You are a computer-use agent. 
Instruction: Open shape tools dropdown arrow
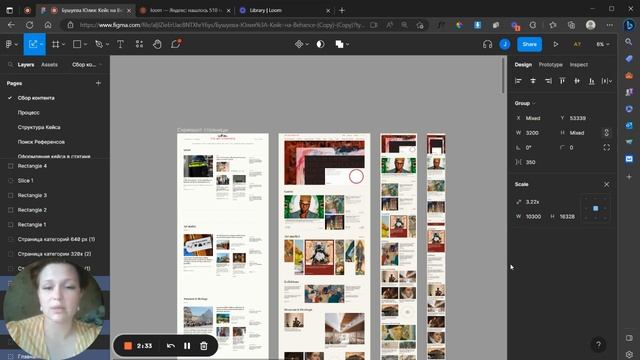pos(85,44)
